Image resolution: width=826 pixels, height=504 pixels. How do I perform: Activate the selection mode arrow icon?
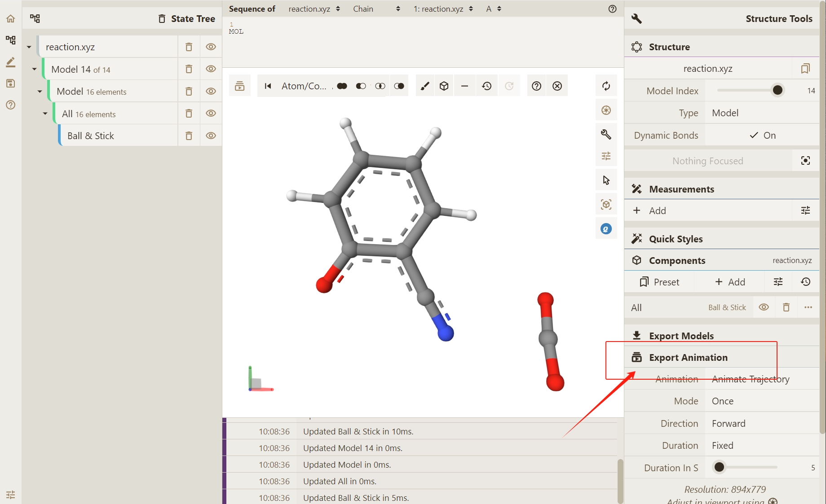pos(606,180)
